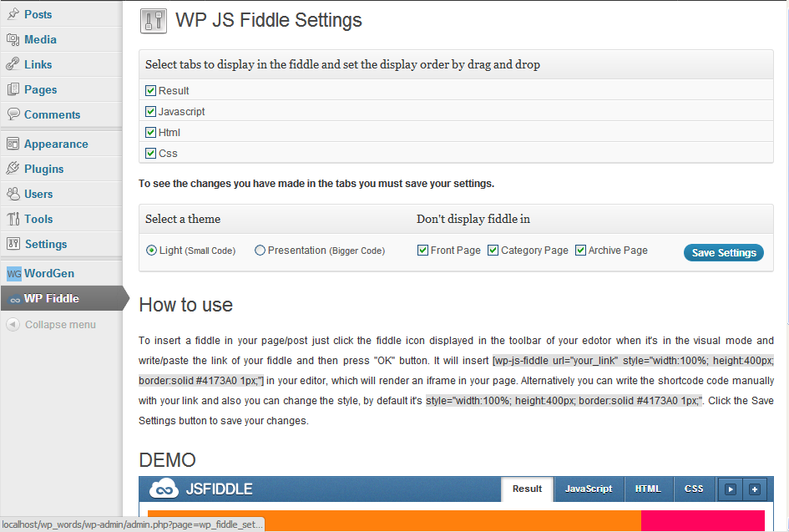
Task: Open the HTML tab in JSFiddle demo
Action: coord(648,489)
